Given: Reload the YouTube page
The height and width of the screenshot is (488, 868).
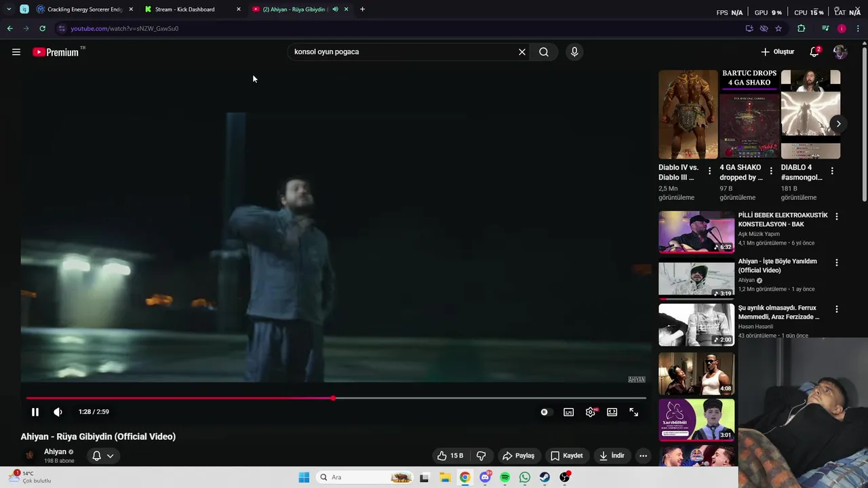Looking at the screenshot, I should pyautogui.click(x=42, y=28).
